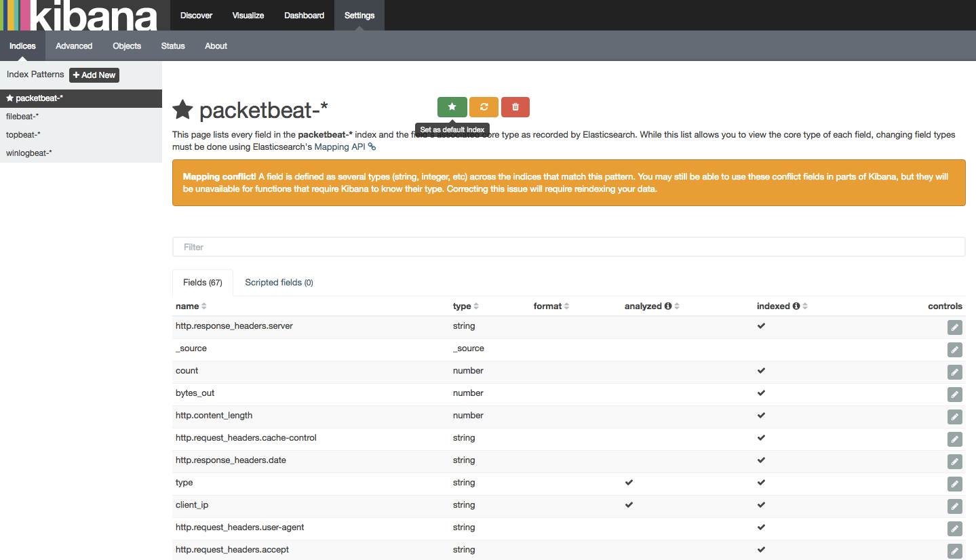Select the winlogbeat-* index pattern

point(81,153)
